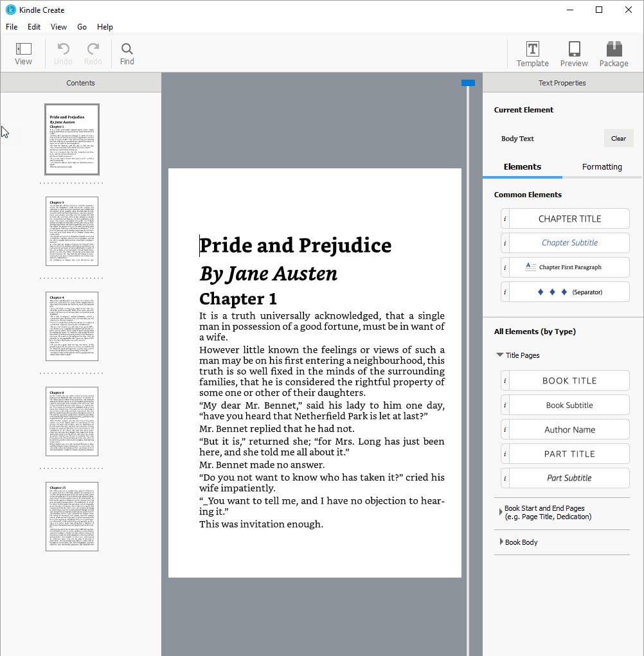Apply Chapter First Paragraph style

(569, 267)
